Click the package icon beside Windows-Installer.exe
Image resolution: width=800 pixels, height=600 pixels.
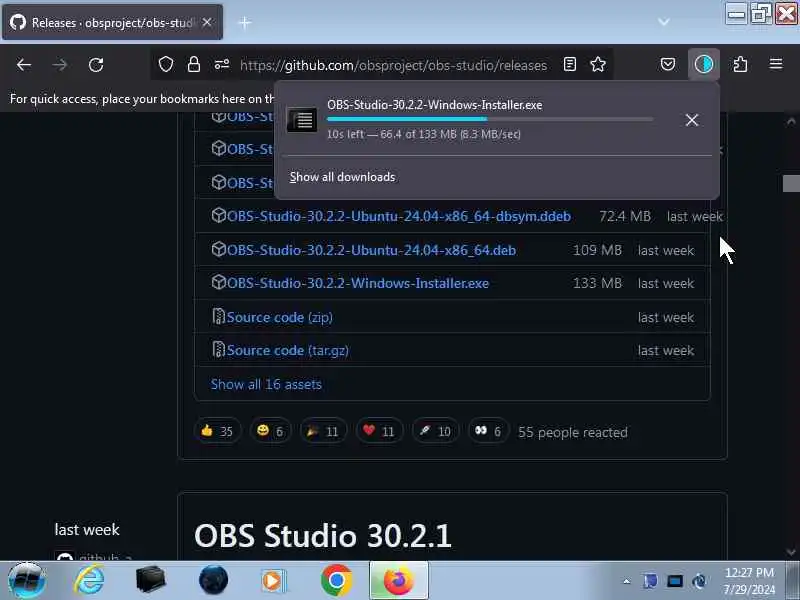219,282
